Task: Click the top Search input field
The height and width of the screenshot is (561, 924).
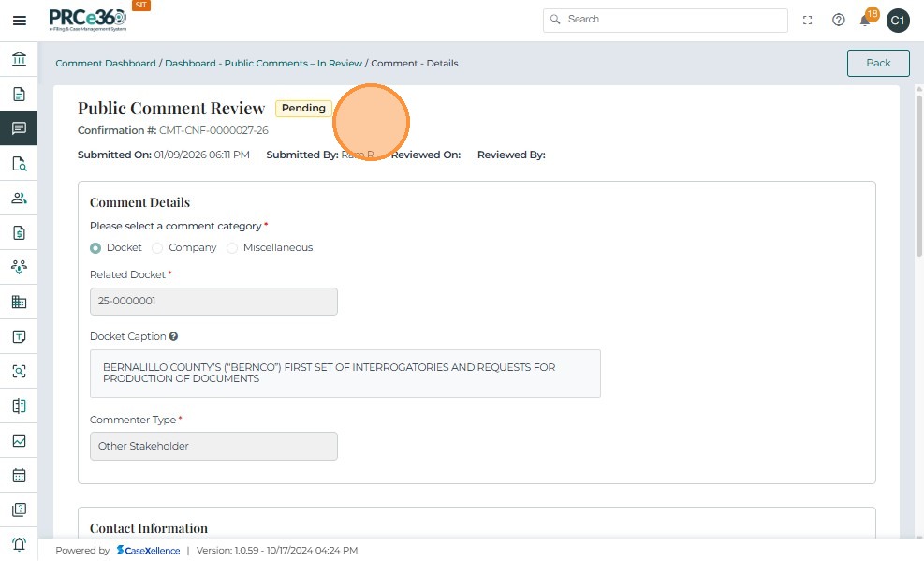Action: click(x=666, y=20)
